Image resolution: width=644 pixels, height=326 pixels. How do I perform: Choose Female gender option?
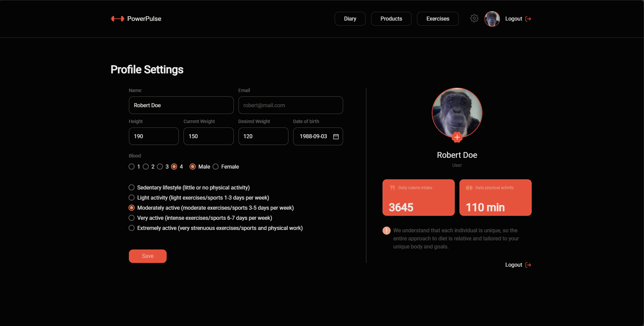216,167
